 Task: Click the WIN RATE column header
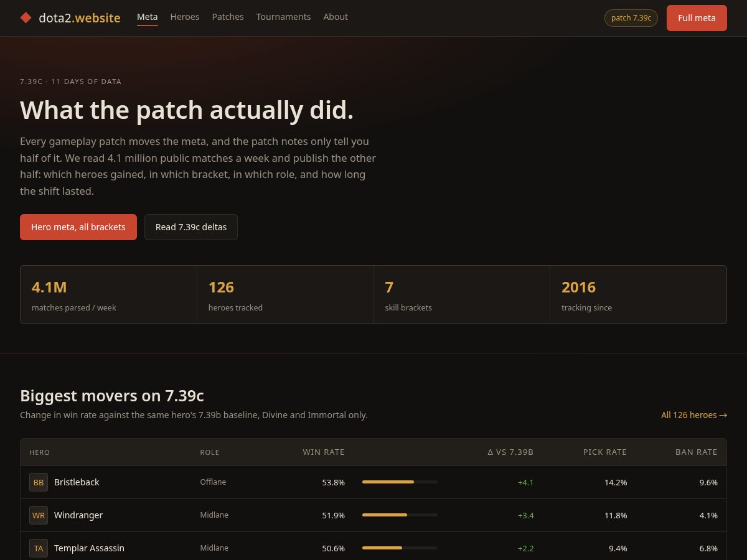pos(324,452)
